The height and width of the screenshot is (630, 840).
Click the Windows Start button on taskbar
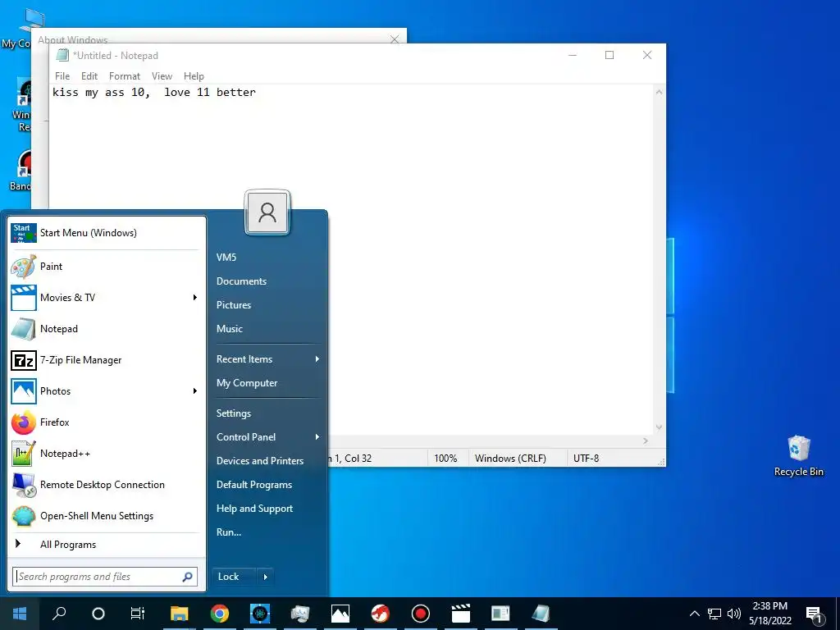pyautogui.click(x=20, y=614)
